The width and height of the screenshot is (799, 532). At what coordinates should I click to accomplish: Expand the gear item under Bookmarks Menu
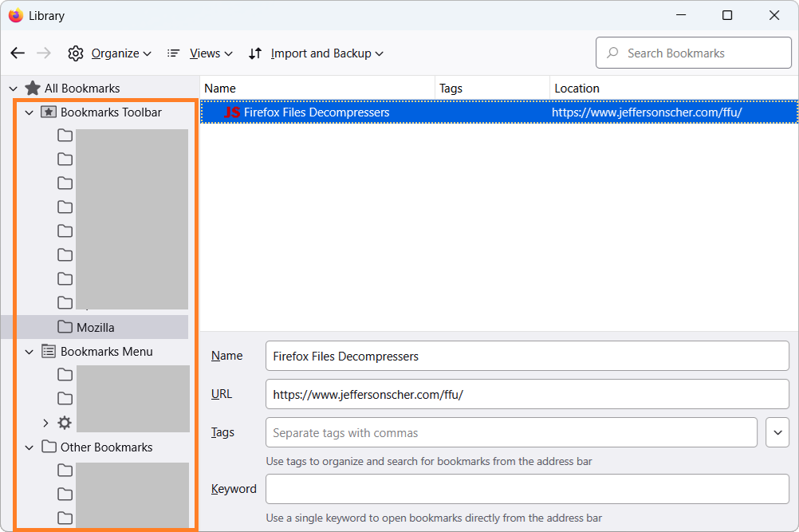tap(45, 424)
